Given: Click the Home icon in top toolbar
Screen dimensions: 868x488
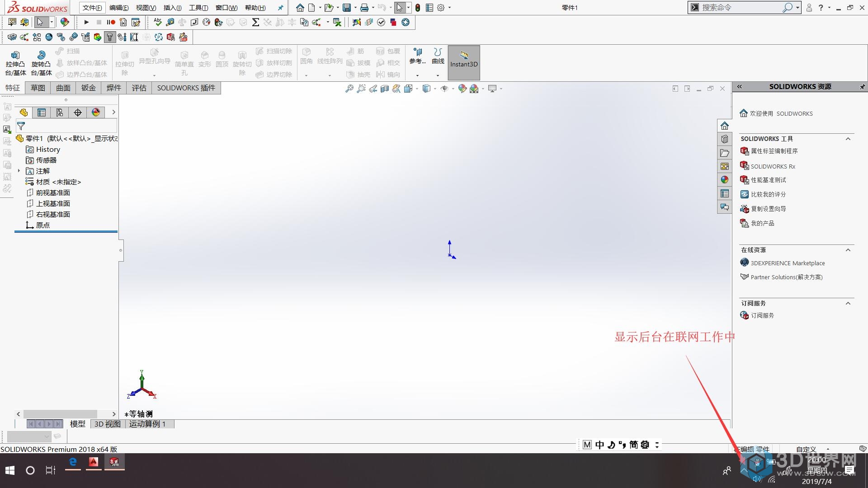Looking at the screenshot, I should pos(300,8).
